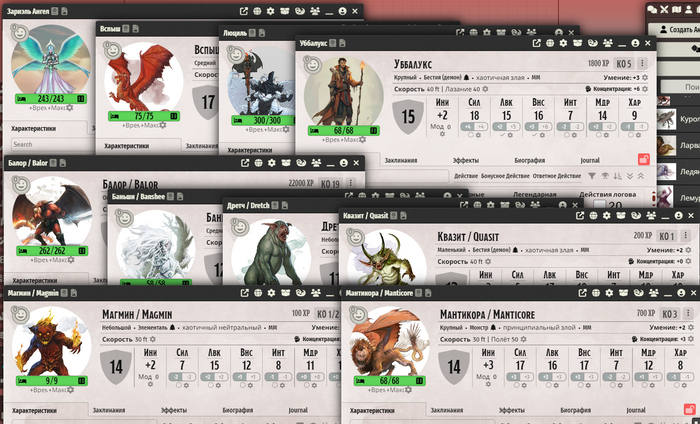Viewport: 700px width, 424px height.
Task: Click globe icon in Балор title bar
Action: coord(258,163)
